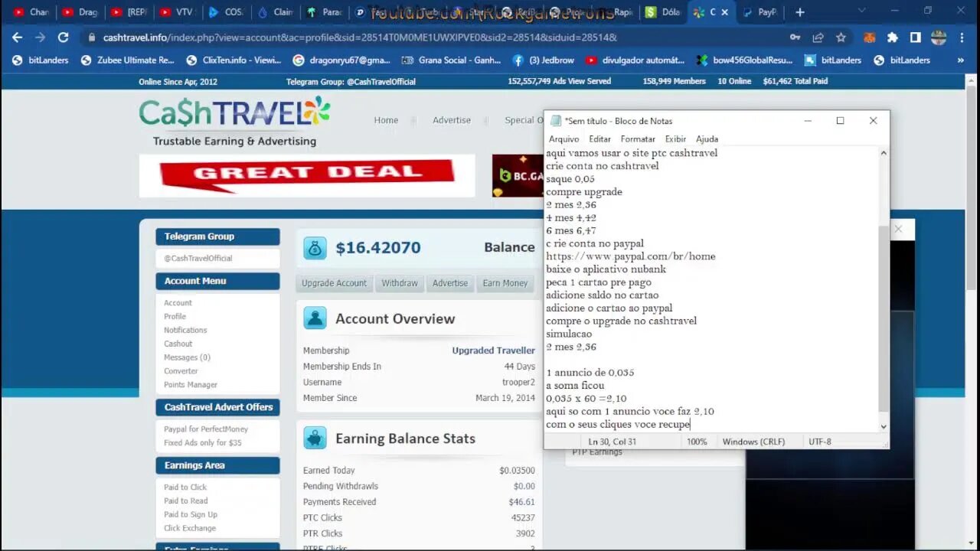
Task: Click the wallet icon beside the balance
Action: (315, 247)
